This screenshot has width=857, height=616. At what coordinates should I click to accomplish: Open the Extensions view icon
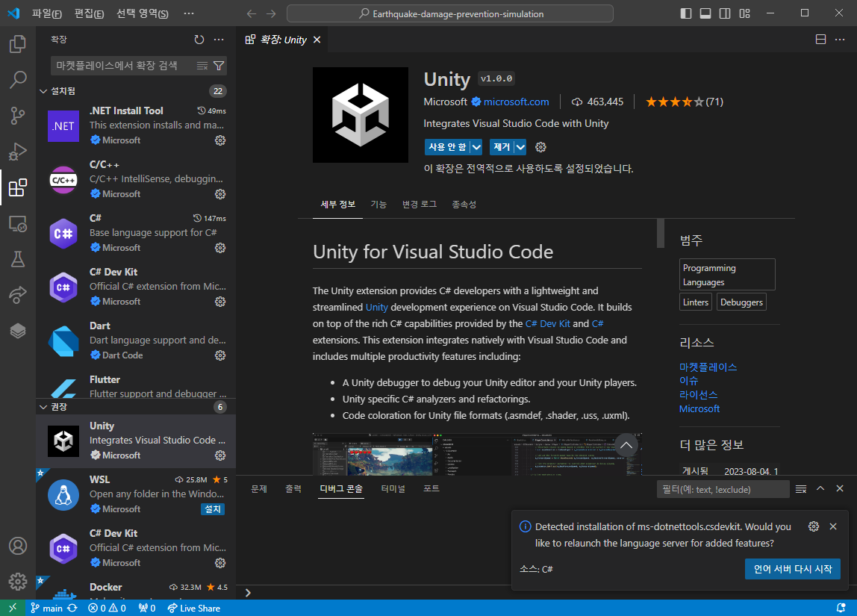pyautogui.click(x=17, y=187)
